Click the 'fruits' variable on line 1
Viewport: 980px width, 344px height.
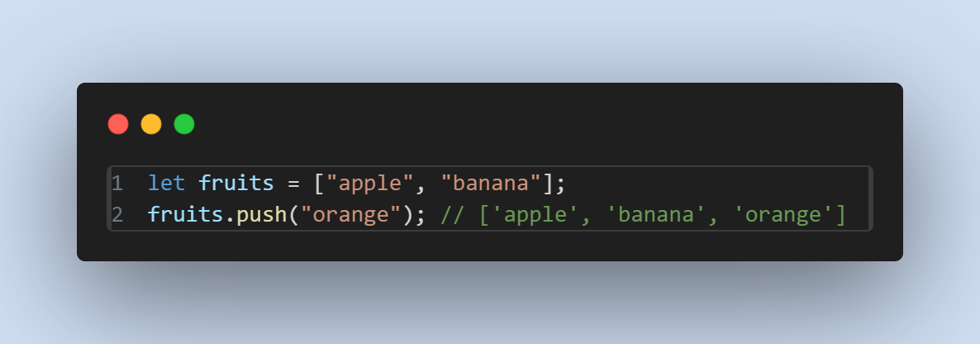tap(236, 184)
